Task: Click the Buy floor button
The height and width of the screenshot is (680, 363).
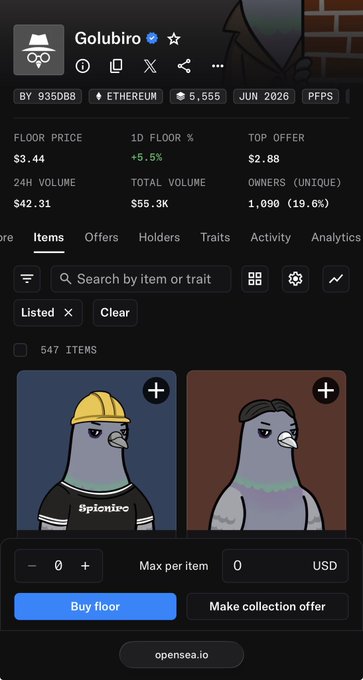Action: pyautogui.click(x=95, y=606)
